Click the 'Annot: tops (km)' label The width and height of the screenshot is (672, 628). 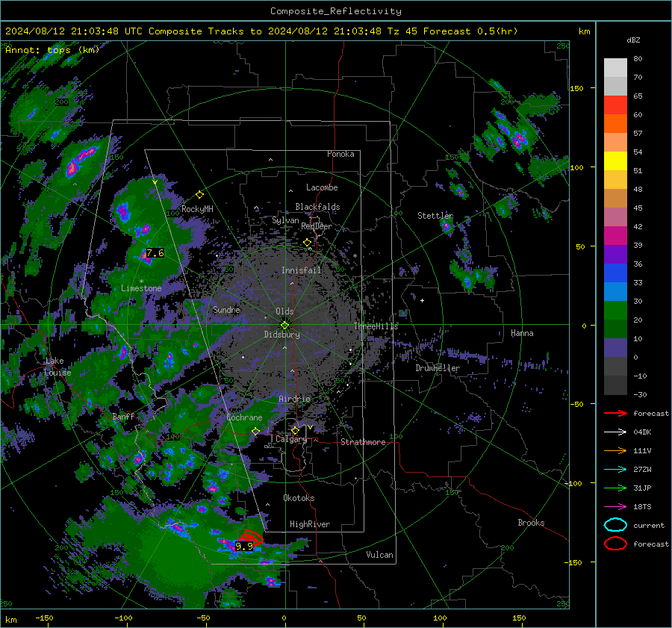click(52, 50)
